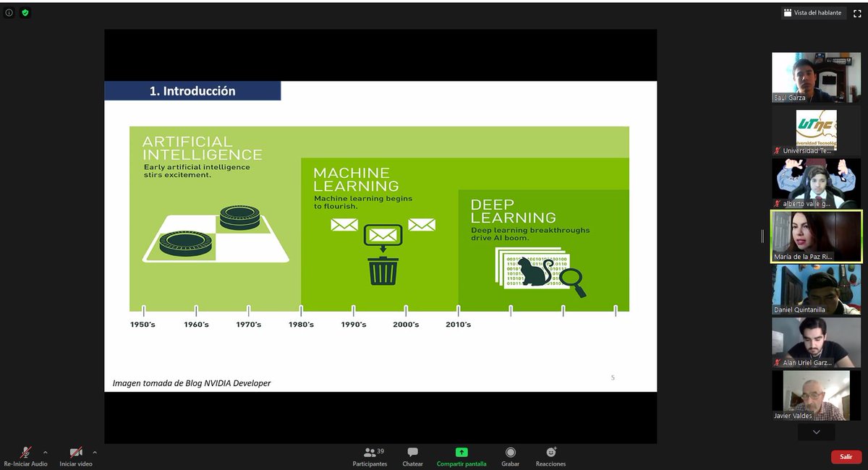Click the 1980's timeline label
The width and height of the screenshot is (868, 470).
point(301,325)
